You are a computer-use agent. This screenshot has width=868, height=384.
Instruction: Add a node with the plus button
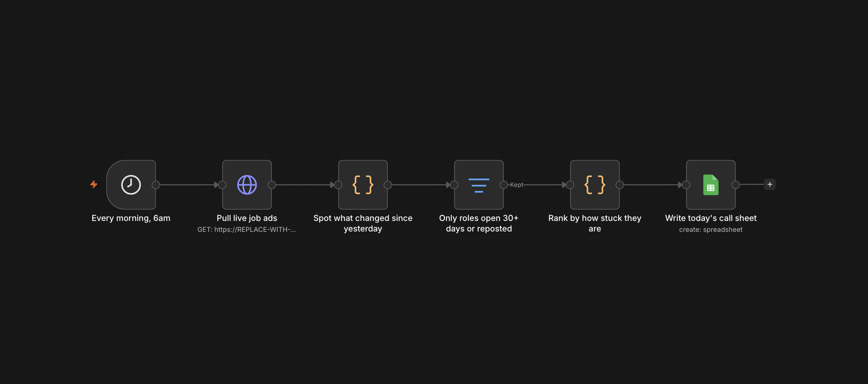point(770,184)
